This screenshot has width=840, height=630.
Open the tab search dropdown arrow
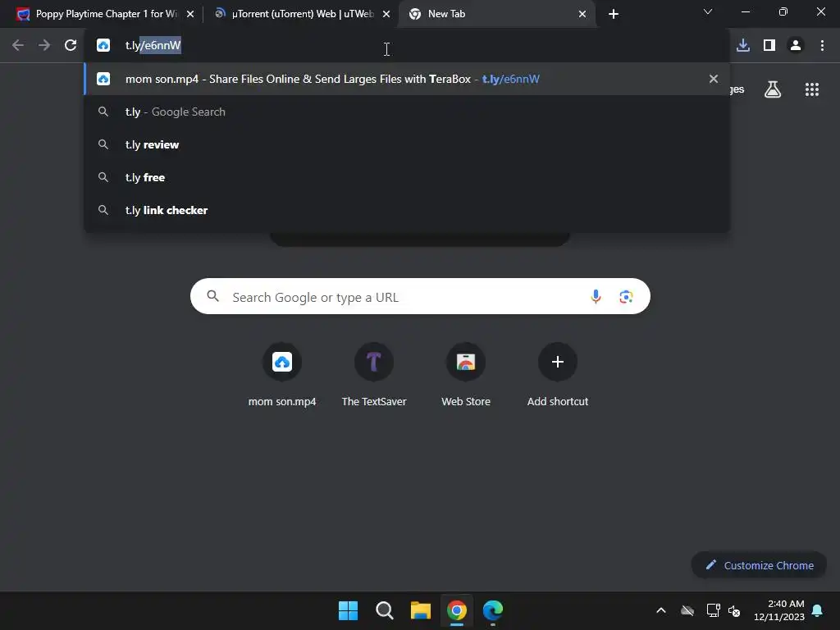click(708, 11)
